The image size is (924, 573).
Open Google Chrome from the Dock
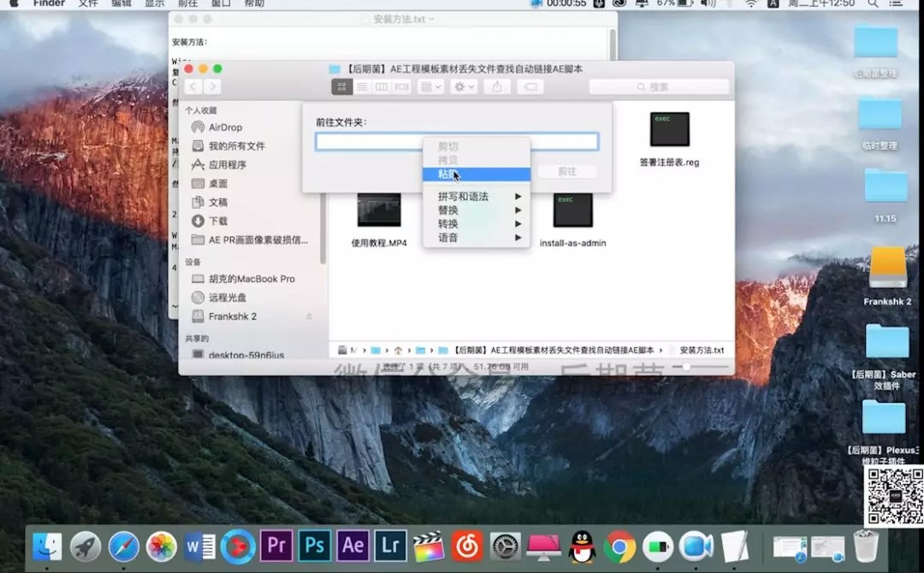tap(619, 546)
